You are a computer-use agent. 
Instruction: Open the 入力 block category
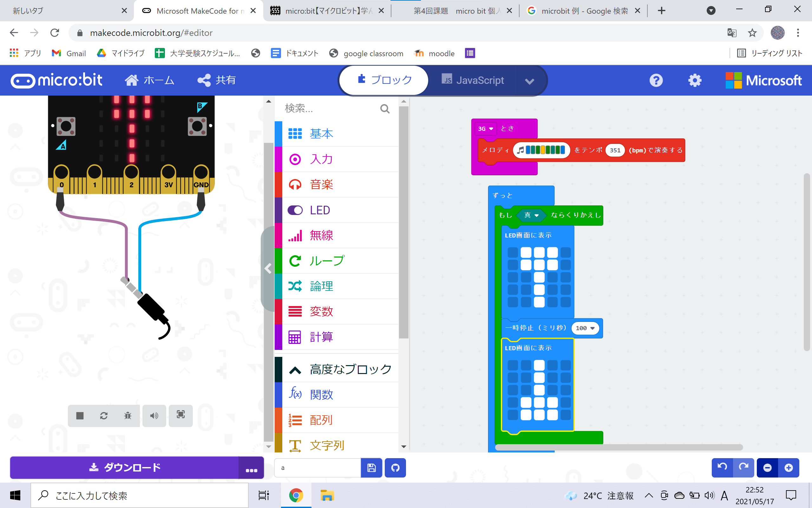click(x=337, y=159)
